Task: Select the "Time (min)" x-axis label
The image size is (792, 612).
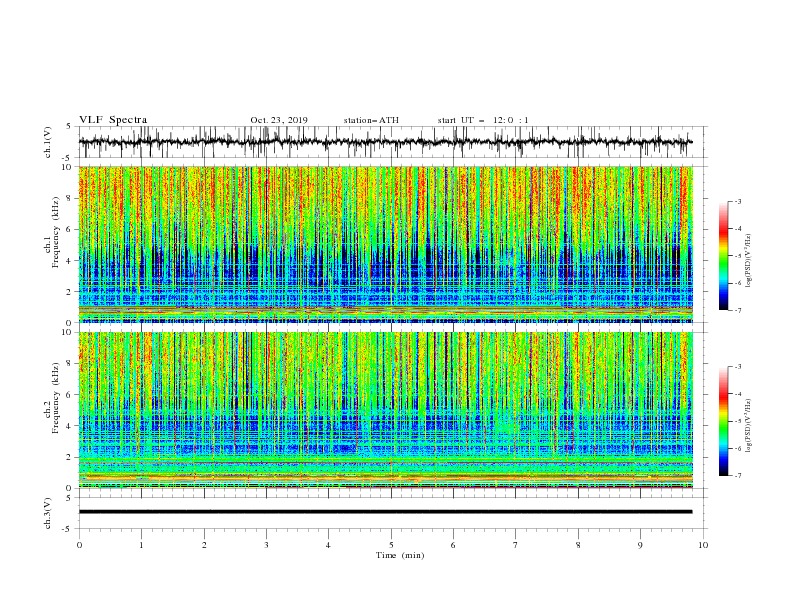Action: [x=400, y=555]
